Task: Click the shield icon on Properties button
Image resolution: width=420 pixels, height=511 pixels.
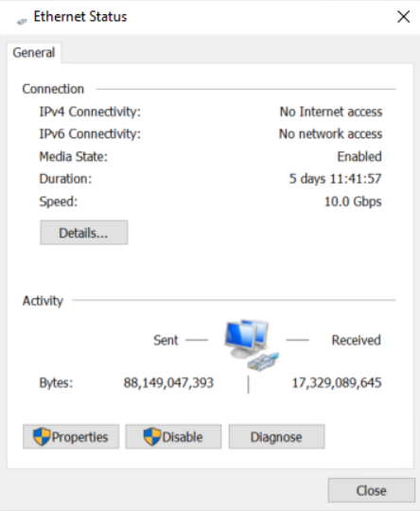Action: point(42,436)
